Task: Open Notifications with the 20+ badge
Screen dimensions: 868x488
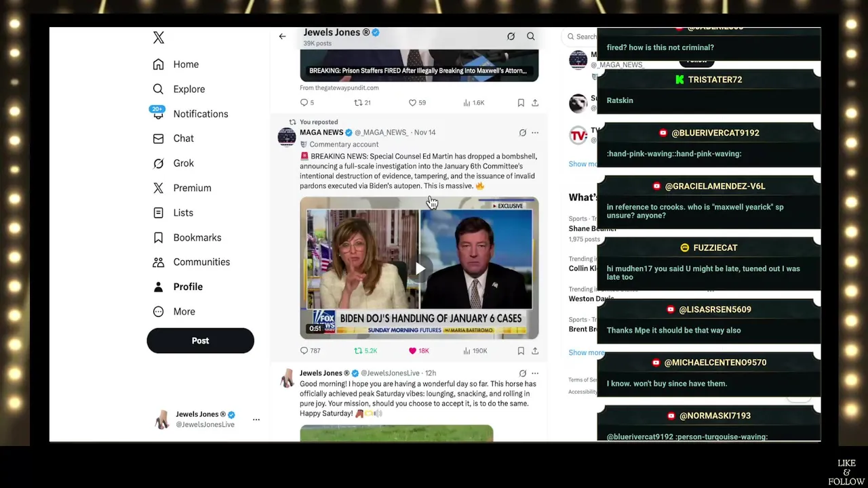Action: [x=191, y=114]
